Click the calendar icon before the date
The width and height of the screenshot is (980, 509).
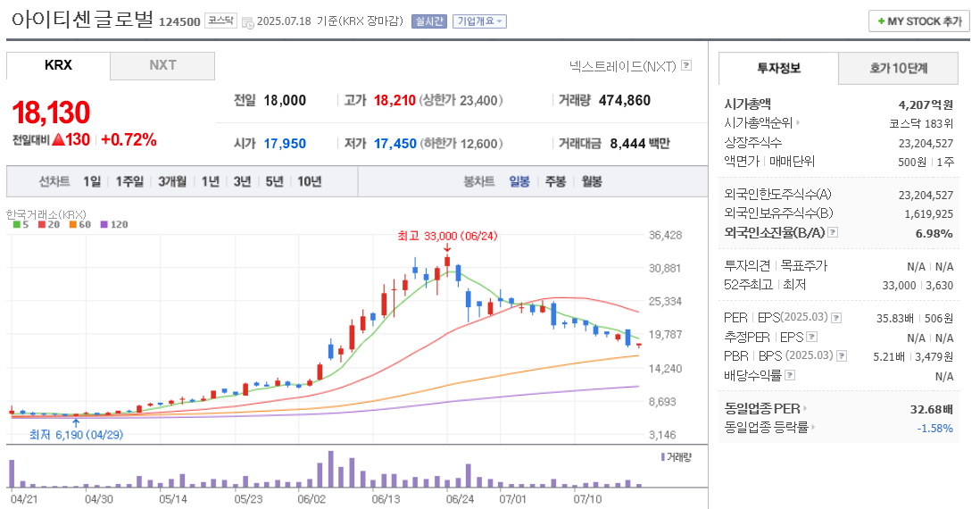point(247,22)
